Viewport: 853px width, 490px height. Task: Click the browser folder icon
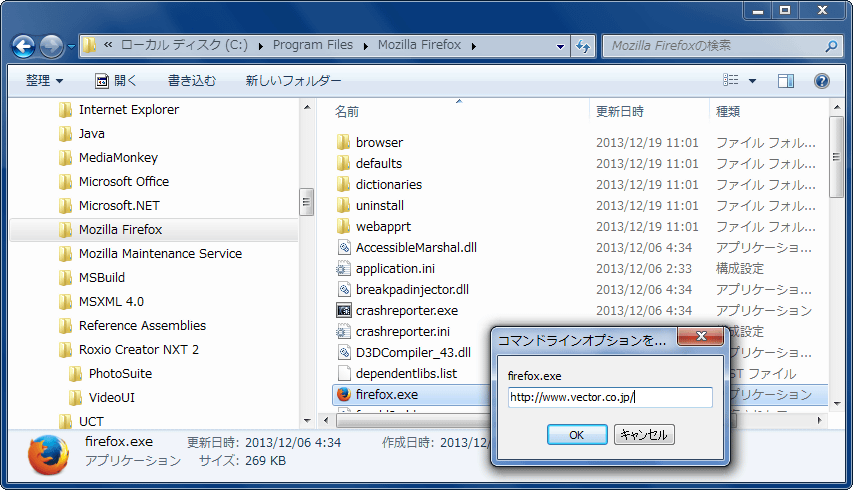tap(343, 142)
